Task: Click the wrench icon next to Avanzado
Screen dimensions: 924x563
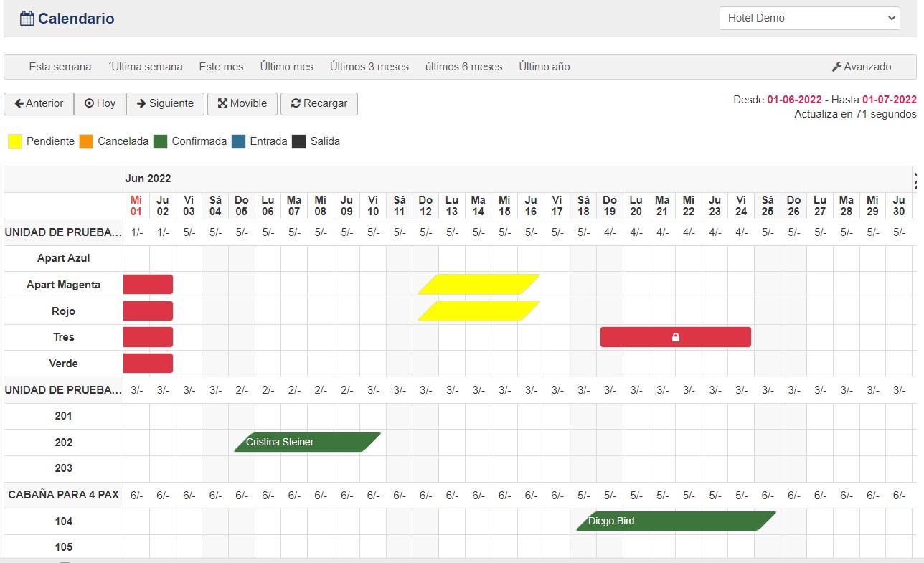Action: coord(836,67)
